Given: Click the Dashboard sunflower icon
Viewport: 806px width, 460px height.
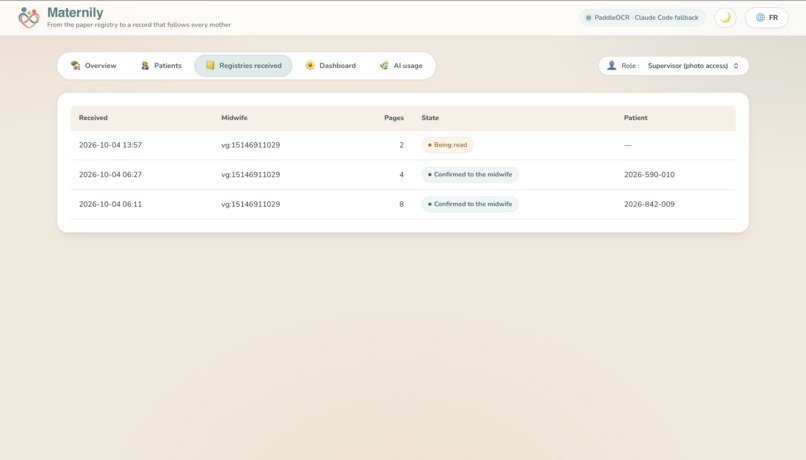Looking at the screenshot, I should [310, 65].
